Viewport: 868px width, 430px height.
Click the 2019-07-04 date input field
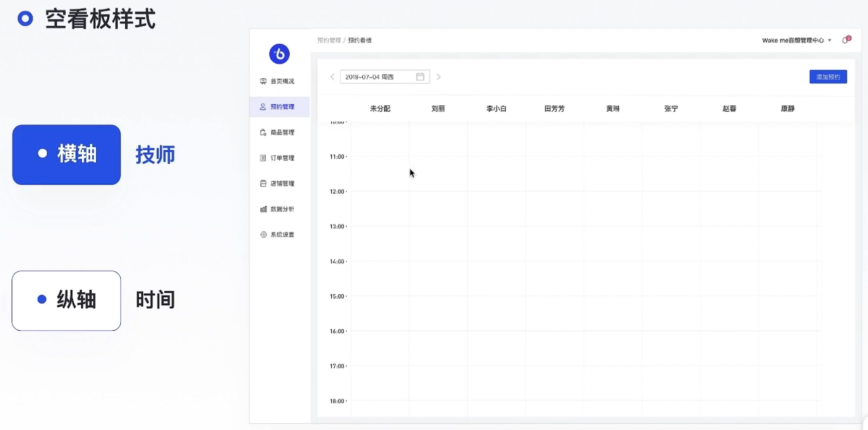point(384,77)
